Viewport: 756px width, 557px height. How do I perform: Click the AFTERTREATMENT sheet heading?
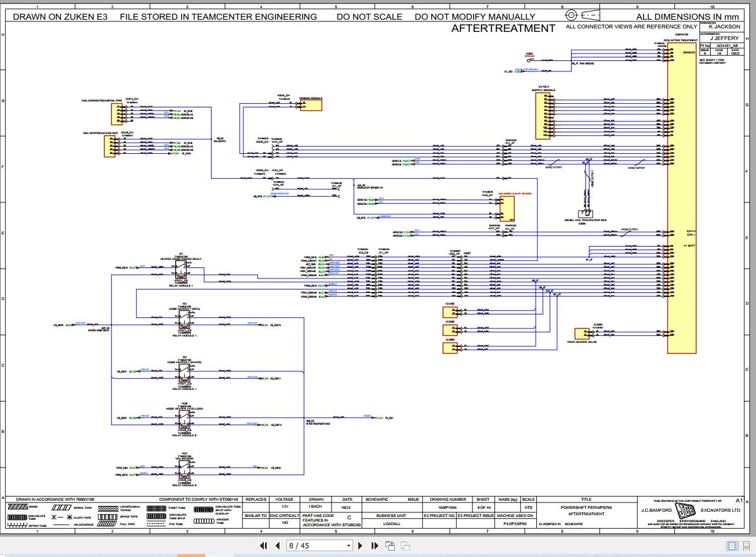tap(503, 28)
